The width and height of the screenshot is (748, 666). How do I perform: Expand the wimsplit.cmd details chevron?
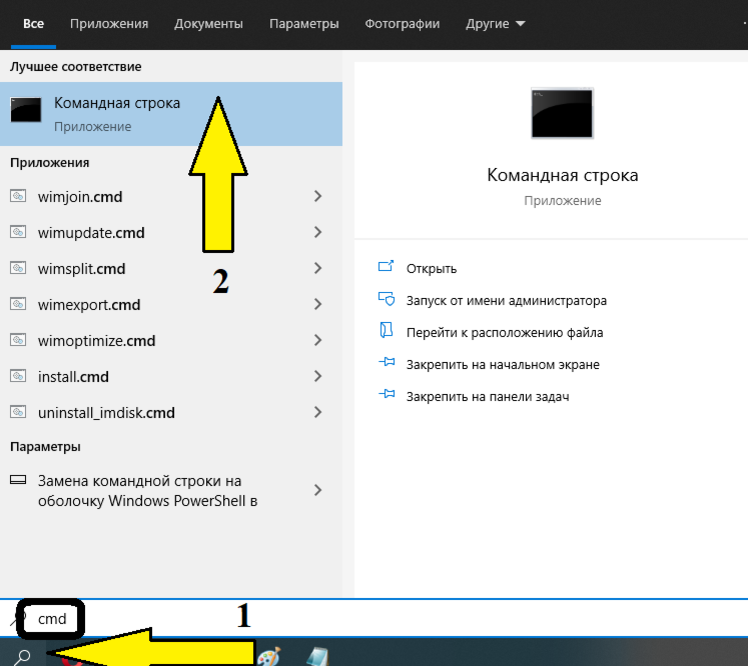click(x=318, y=268)
